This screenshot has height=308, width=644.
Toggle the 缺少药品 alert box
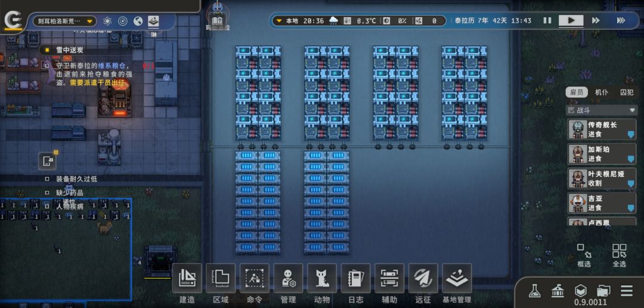click(47, 192)
